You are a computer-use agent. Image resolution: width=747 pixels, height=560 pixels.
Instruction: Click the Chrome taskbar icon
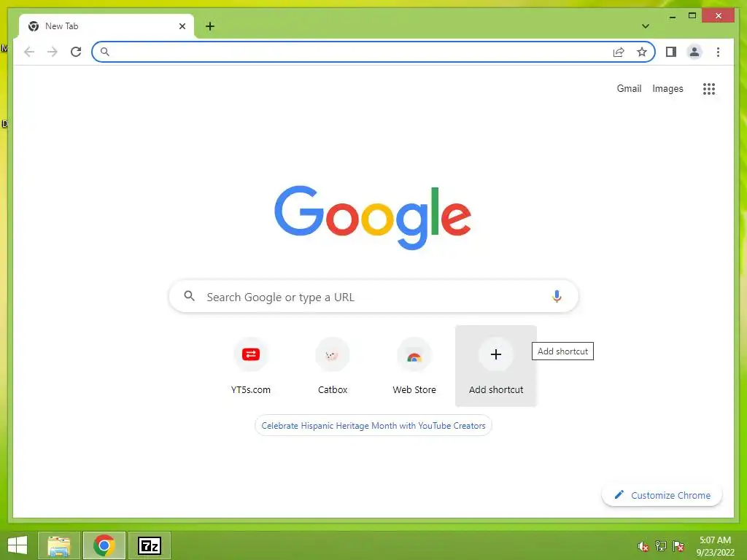point(104,545)
